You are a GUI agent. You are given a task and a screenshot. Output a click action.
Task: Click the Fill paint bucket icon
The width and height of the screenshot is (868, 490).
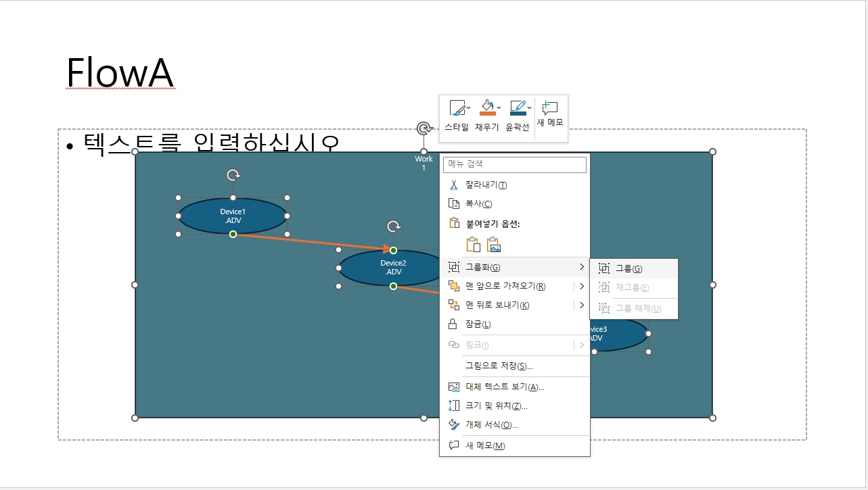click(x=486, y=108)
